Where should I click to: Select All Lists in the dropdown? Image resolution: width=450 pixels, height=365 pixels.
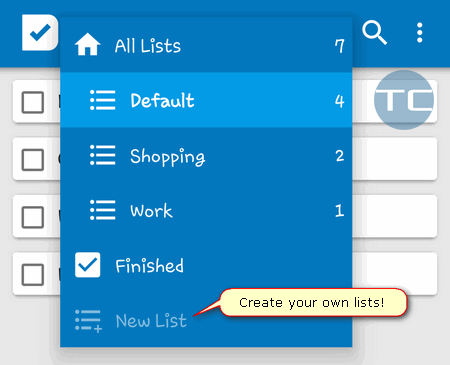click(206, 45)
